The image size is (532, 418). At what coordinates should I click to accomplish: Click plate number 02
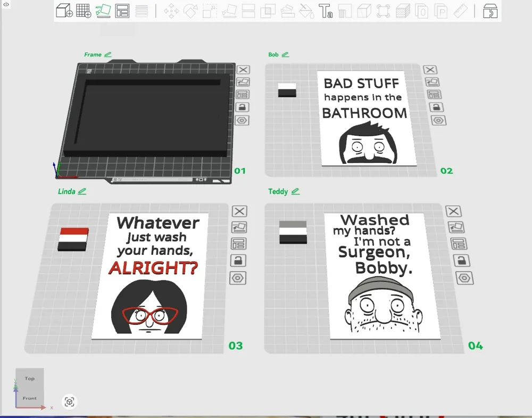pos(446,171)
